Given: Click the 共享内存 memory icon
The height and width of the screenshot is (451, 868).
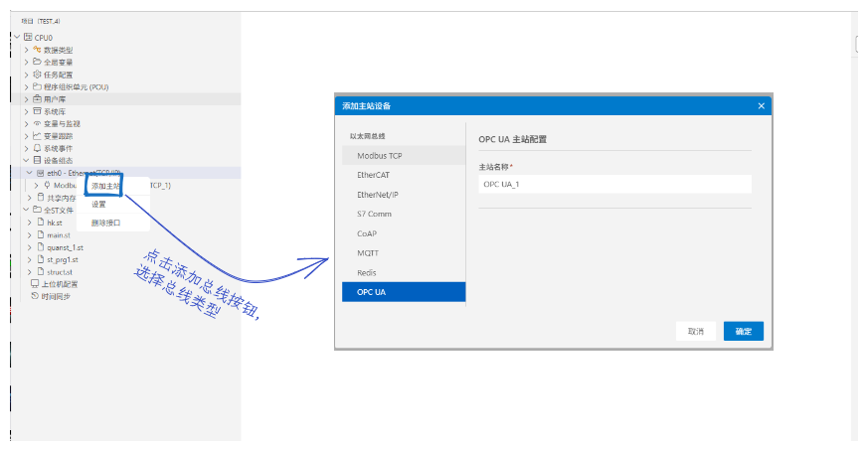Looking at the screenshot, I should click(41, 197).
